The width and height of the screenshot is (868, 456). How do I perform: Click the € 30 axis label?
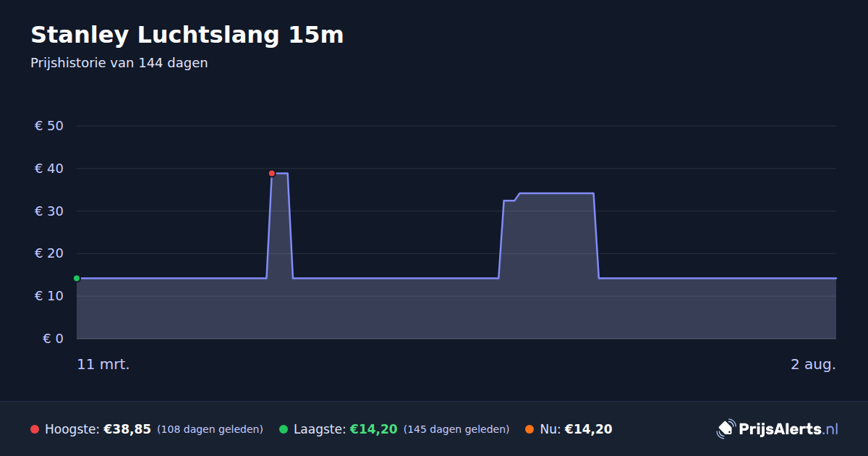pos(49,211)
